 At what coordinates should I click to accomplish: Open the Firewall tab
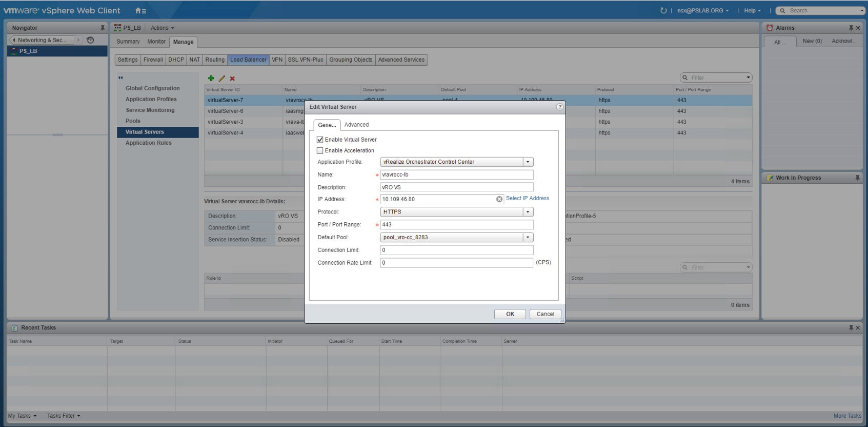pos(153,60)
